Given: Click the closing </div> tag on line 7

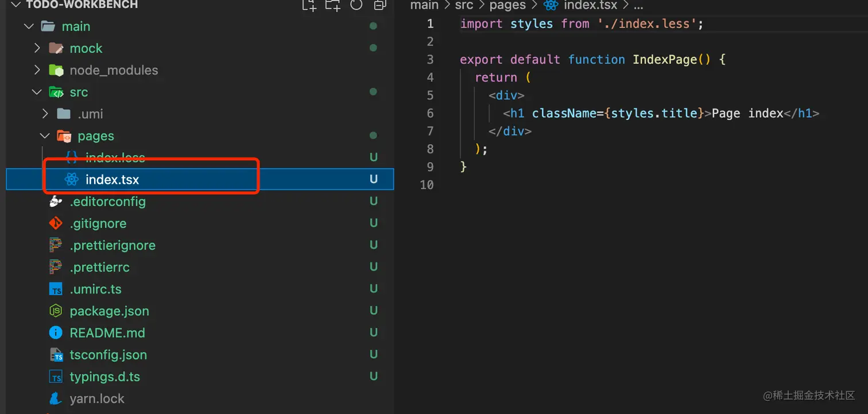Looking at the screenshot, I should pyautogui.click(x=510, y=131).
